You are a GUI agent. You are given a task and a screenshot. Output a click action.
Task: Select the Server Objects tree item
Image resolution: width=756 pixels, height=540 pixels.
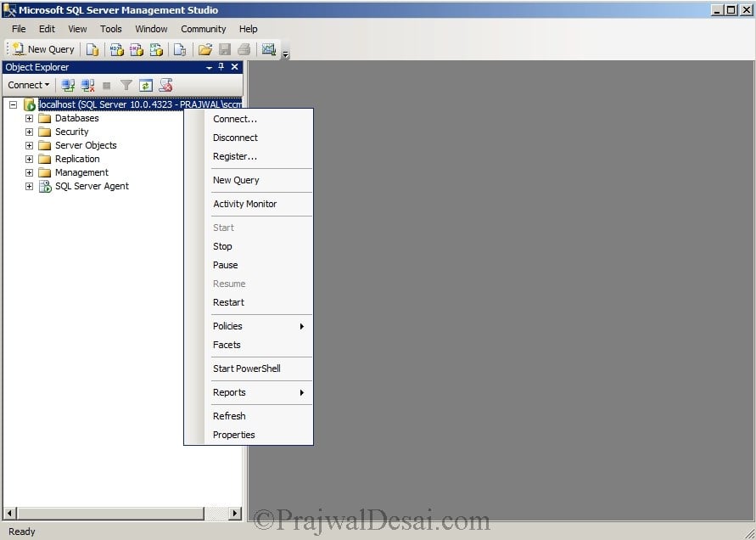click(x=86, y=145)
